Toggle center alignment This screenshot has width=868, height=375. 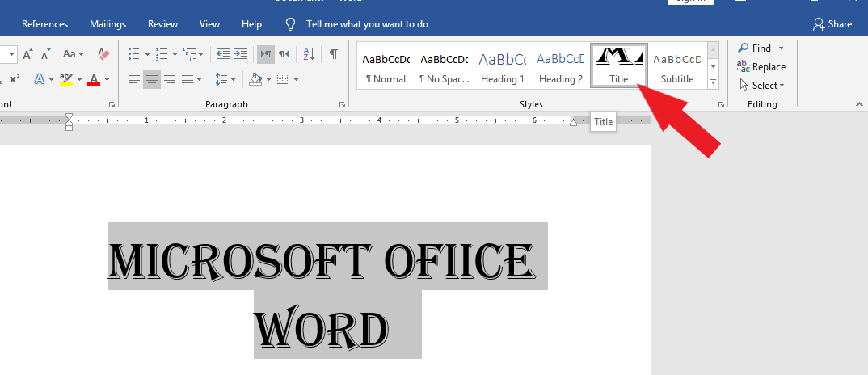[x=152, y=80]
